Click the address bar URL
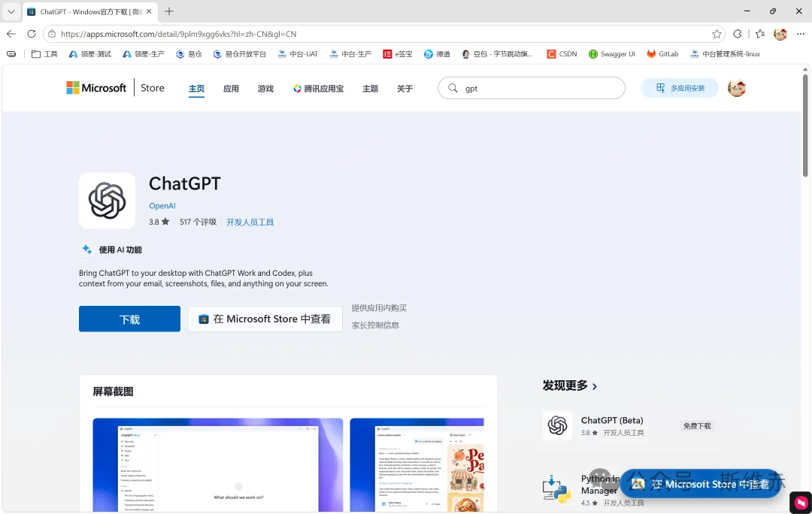Viewport: 812px width, 514px height. pos(179,34)
